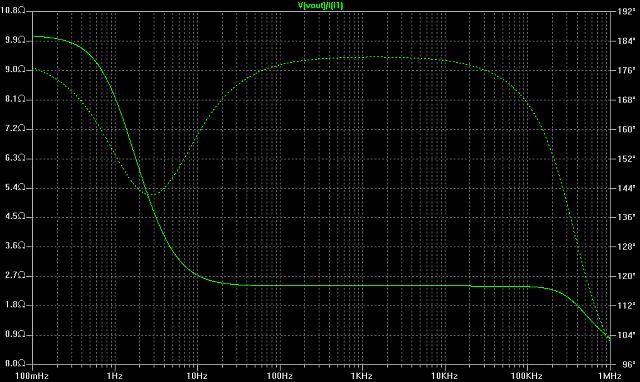Click the 0.0Ω left axis label

pos(15,363)
